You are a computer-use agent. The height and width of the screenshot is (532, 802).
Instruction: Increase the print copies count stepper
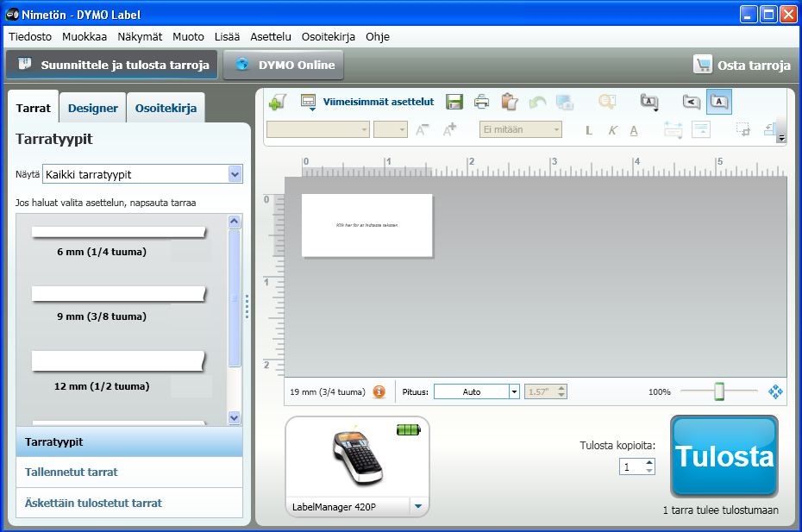coord(649,462)
